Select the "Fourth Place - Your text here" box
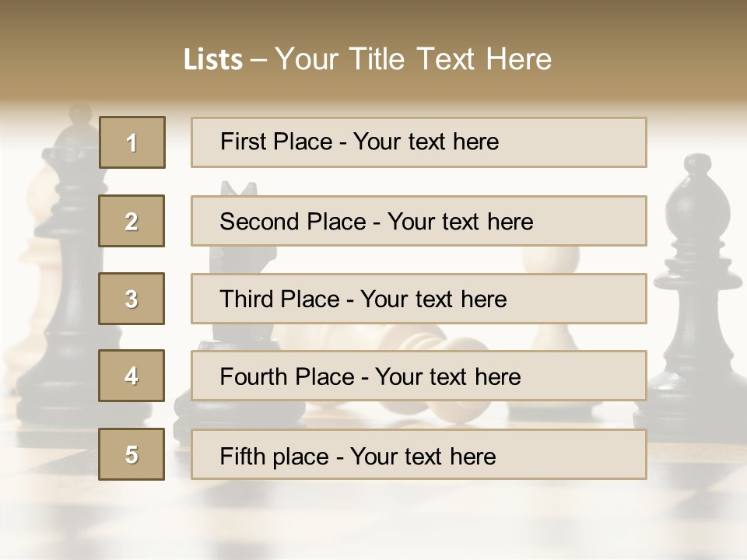The height and width of the screenshot is (560, 747). tap(419, 376)
